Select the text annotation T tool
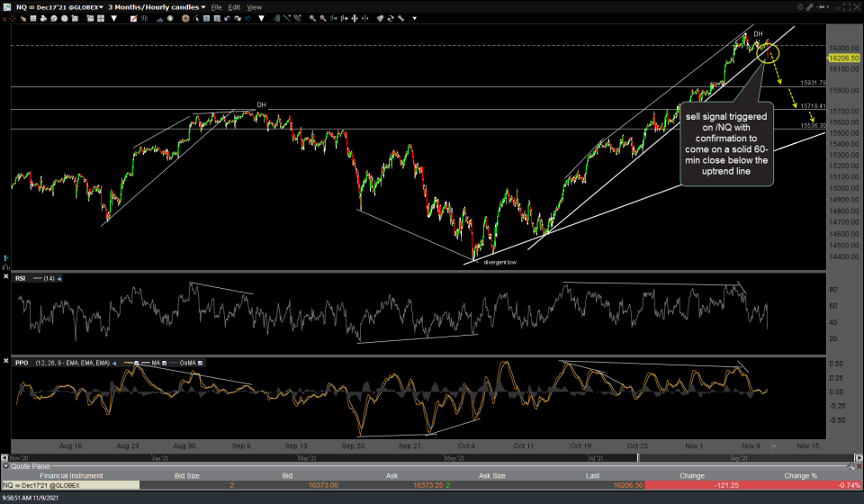Screen dimensions: 864x504 tap(207, 19)
